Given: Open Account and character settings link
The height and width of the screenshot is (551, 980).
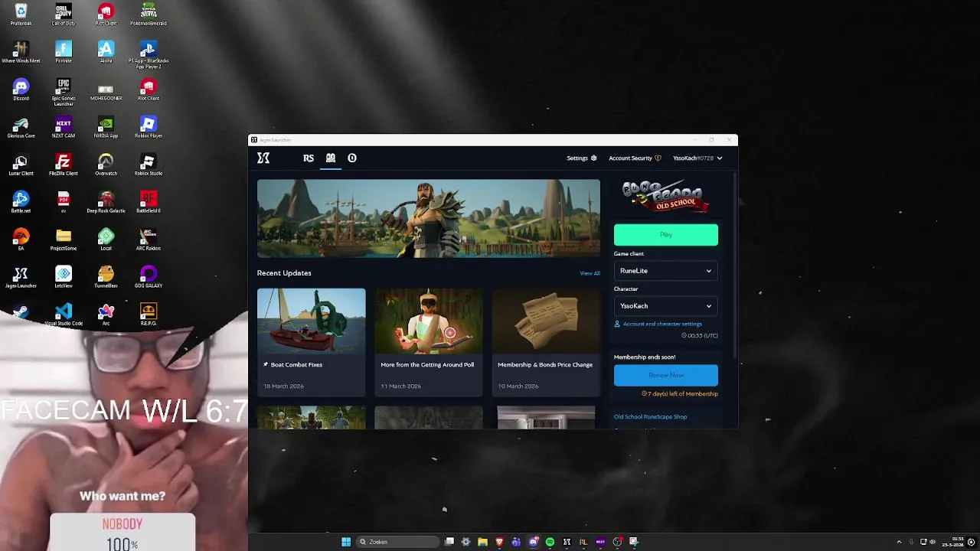Looking at the screenshot, I should point(658,324).
